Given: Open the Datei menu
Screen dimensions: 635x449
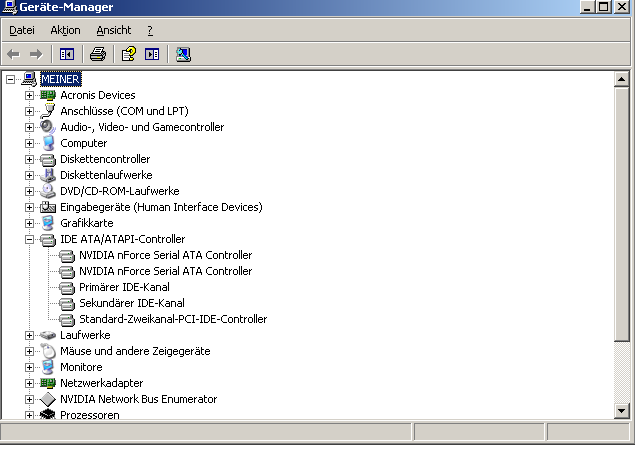Looking at the screenshot, I should point(22,30).
